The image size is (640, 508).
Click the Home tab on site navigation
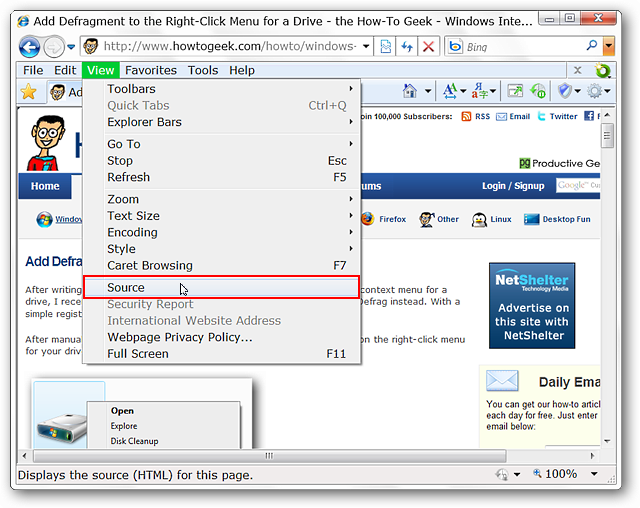click(45, 186)
